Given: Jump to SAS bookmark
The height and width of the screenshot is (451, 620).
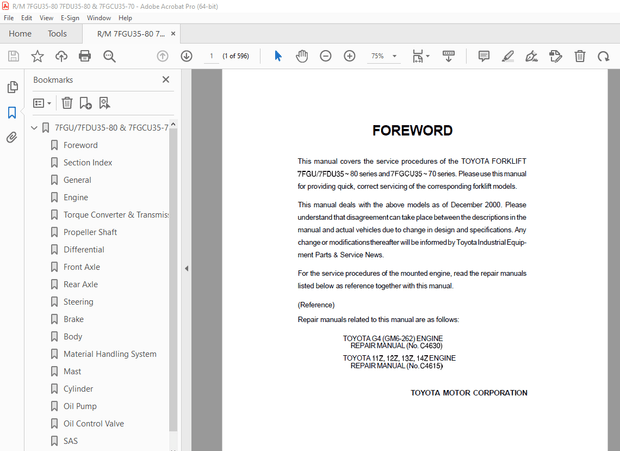Looking at the screenshot, I should coord(71,441).
